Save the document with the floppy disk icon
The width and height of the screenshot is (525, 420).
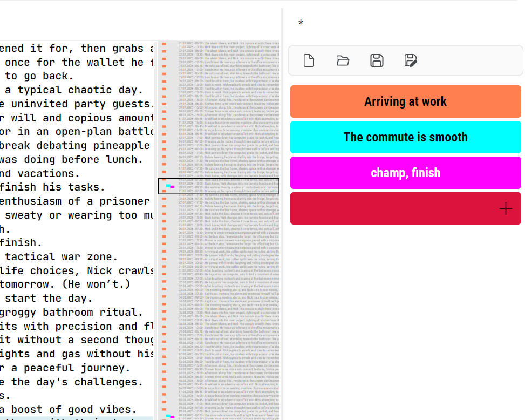377,60
